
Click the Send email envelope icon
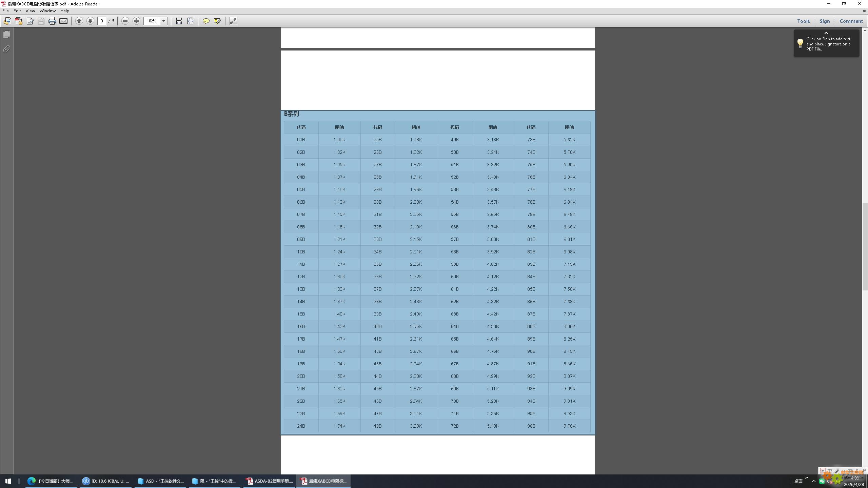point(63,21)
